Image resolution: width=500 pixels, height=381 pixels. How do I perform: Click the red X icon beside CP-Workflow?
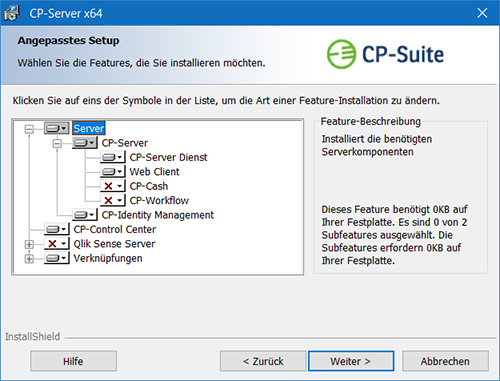click(x=113, y=200)
